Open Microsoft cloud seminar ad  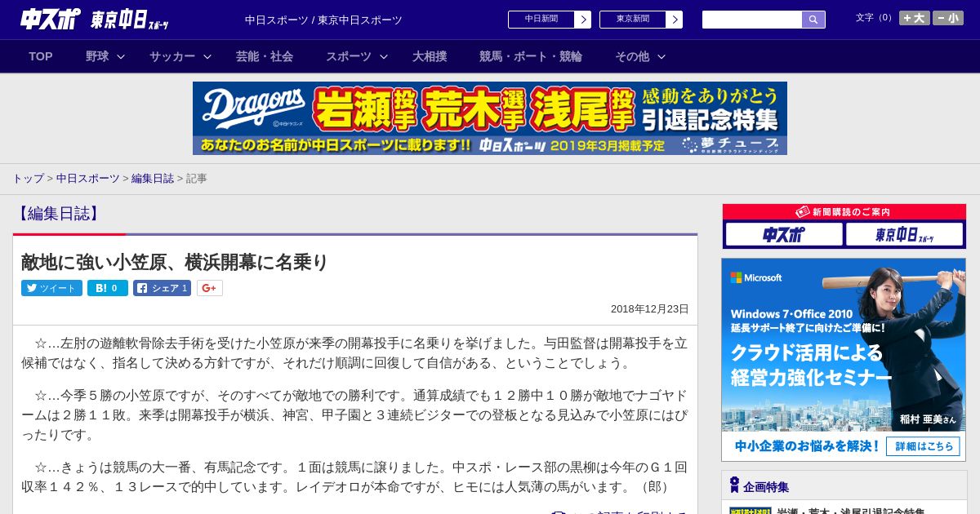(844, 360)
